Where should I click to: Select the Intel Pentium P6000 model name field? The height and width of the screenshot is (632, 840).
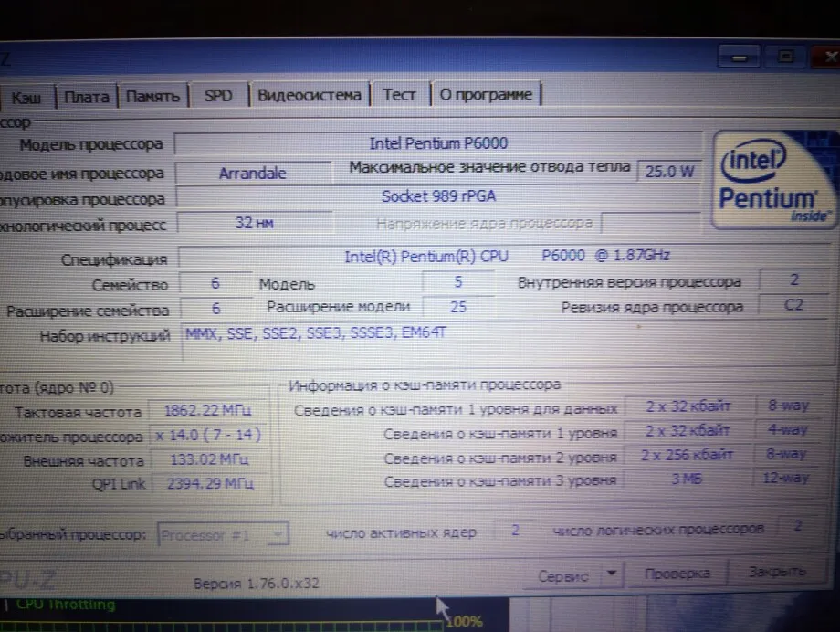click(438, 143)
